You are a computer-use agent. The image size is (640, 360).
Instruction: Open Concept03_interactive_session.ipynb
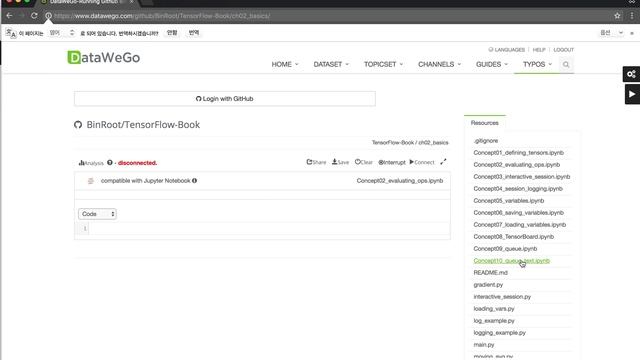click(522, 176)
